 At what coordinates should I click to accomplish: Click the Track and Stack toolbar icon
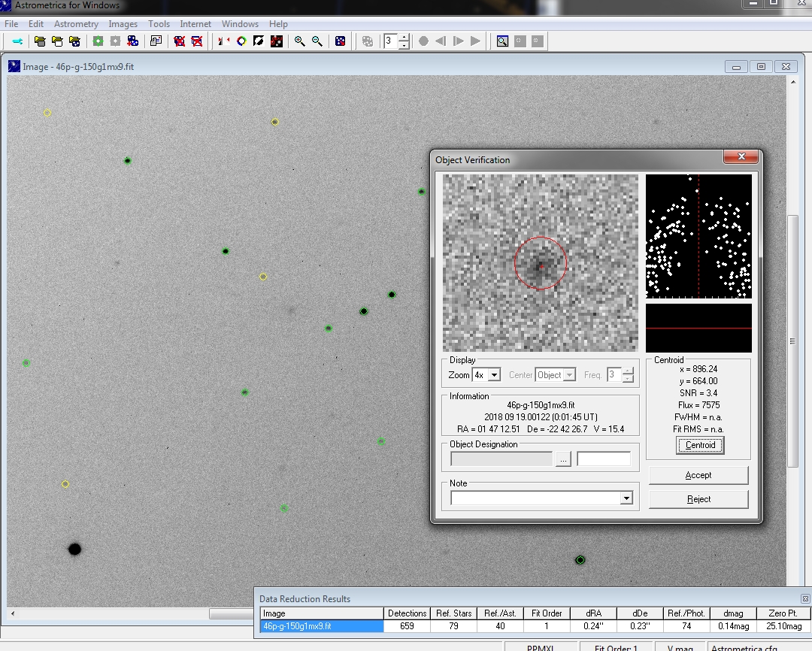tap(133, 41)
